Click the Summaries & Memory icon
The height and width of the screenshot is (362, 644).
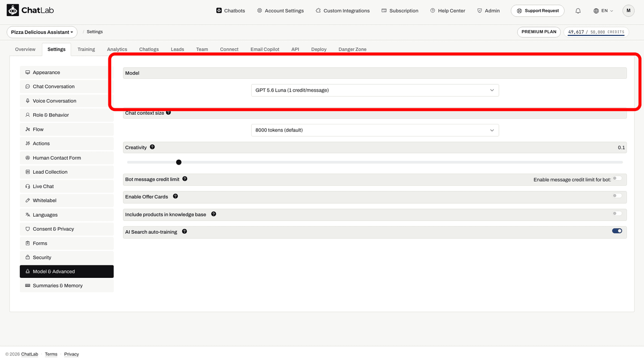27,285
